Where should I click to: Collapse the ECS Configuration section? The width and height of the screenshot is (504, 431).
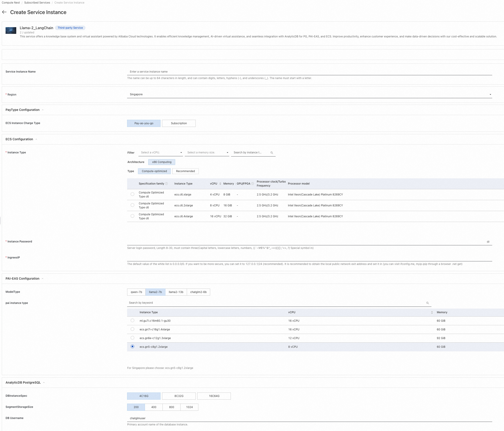pyautogui.click(x=36, y=139)
